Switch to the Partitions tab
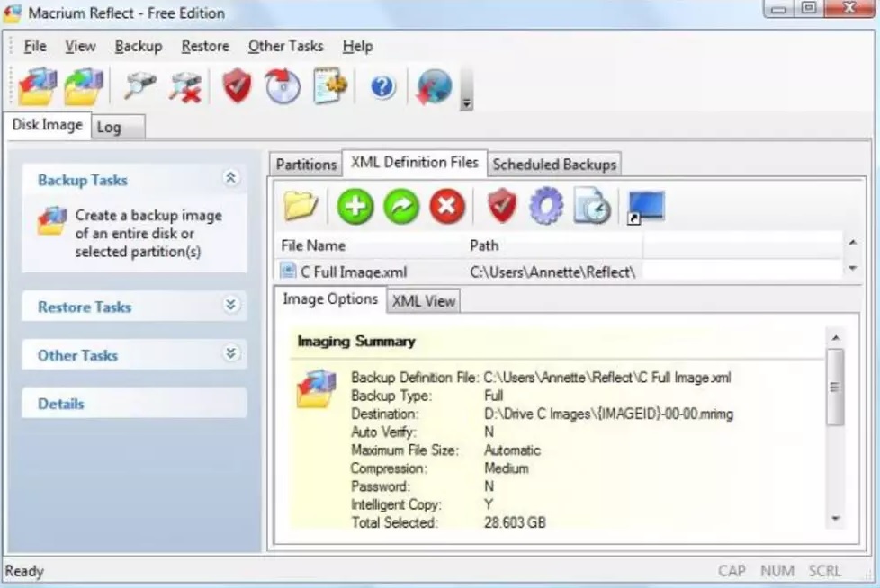 tap(306, 165)
